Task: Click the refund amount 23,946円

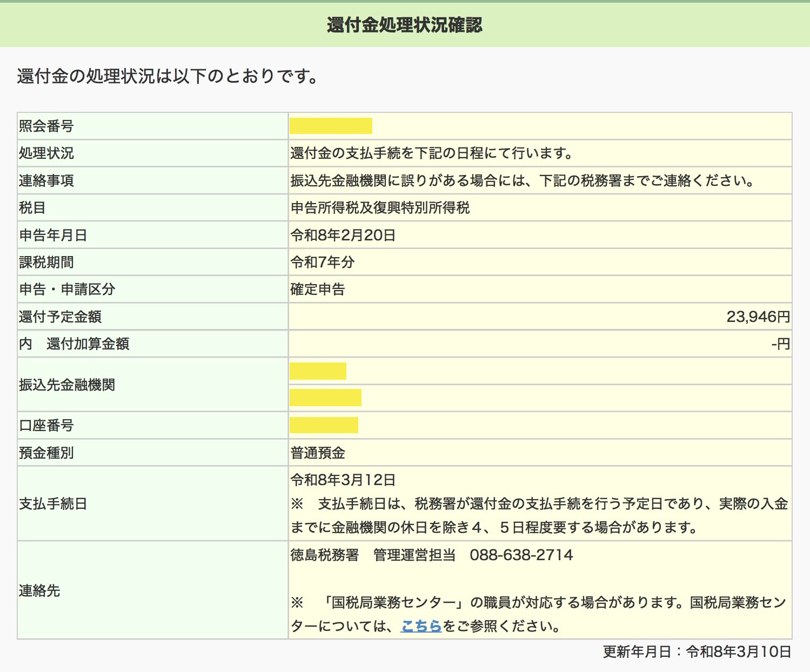Action: click(x=758, y=317)
